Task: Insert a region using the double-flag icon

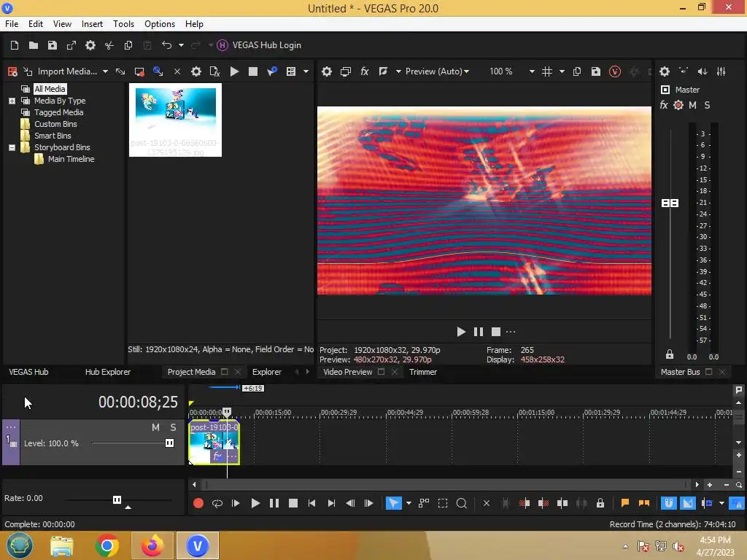Action: point(643,503)
